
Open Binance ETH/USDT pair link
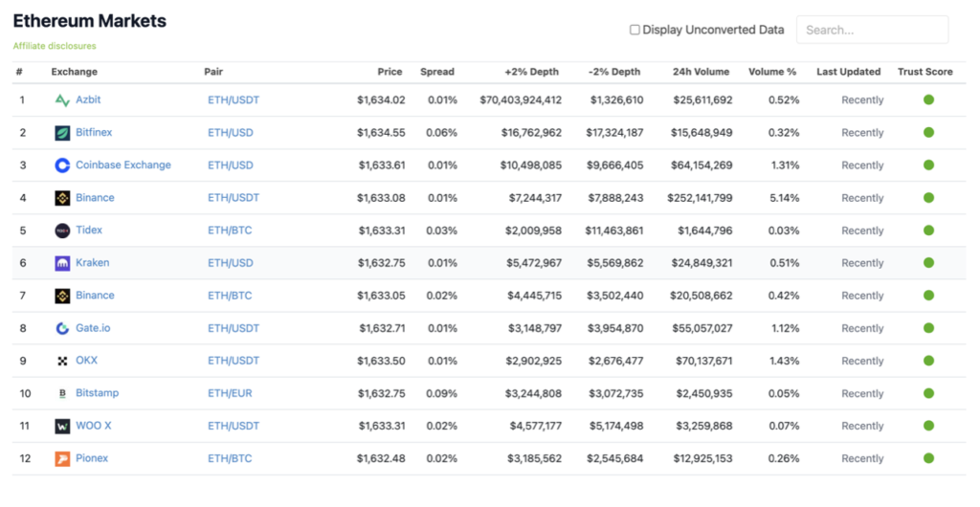click(234, 198)
